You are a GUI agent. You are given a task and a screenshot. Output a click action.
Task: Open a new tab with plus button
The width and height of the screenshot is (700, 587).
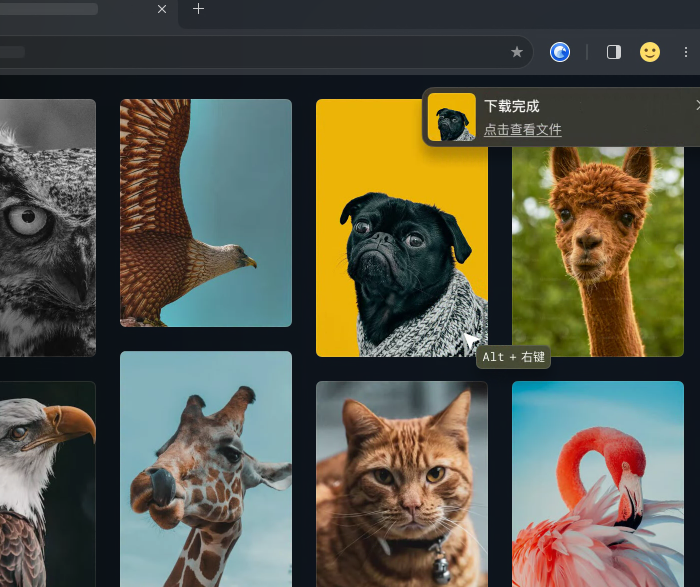pyautogui.click(x=199, y=9)
